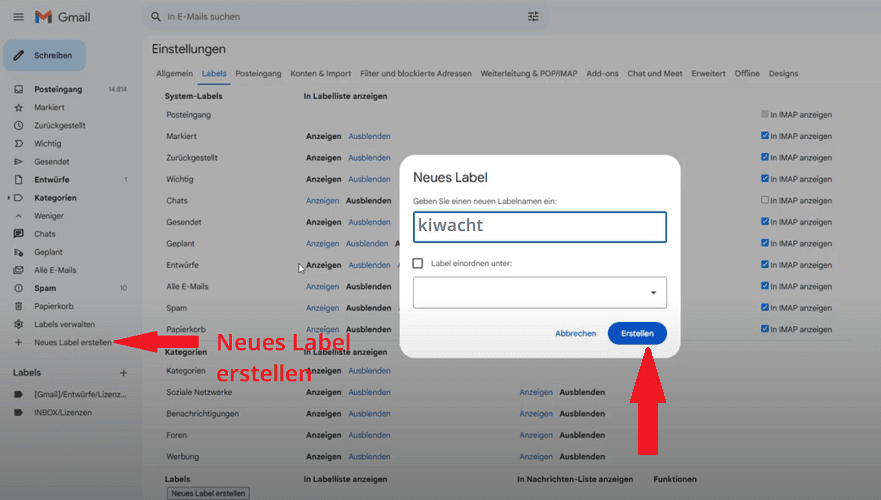Toggle IMAP checkbox for Gesendet
Image resolution: width=881 pixels, height=500 pixels.
tap(765, 221)
